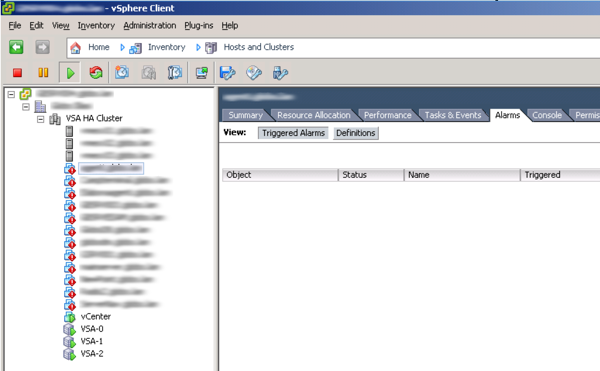Click the datacenter building icon in the tree
Screen dimensions: 600x371
[40, 106]
